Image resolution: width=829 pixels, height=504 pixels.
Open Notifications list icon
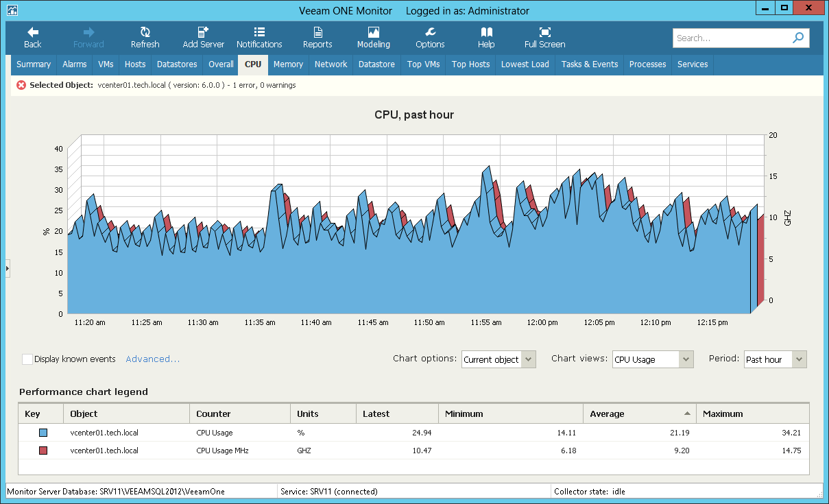tap(259, 32)
